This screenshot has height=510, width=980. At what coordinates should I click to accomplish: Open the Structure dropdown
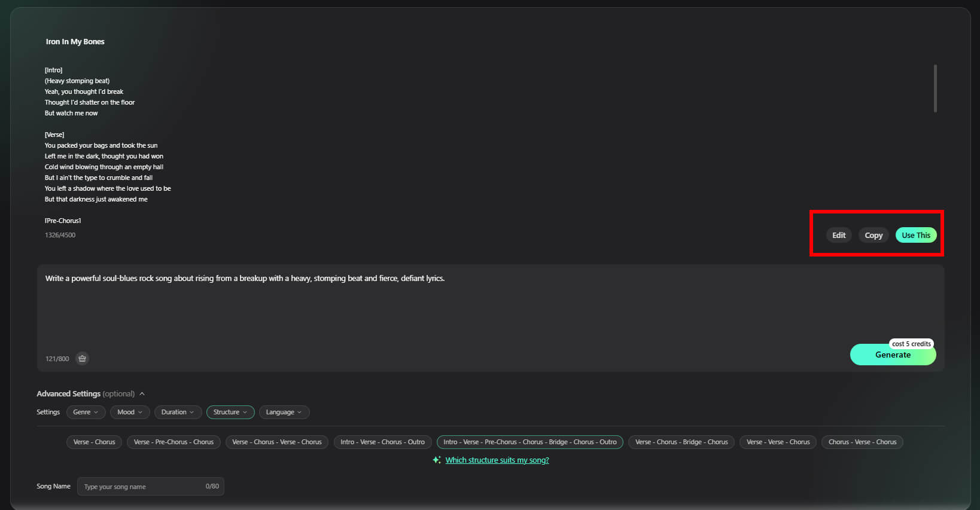click(x=230, y=412)
